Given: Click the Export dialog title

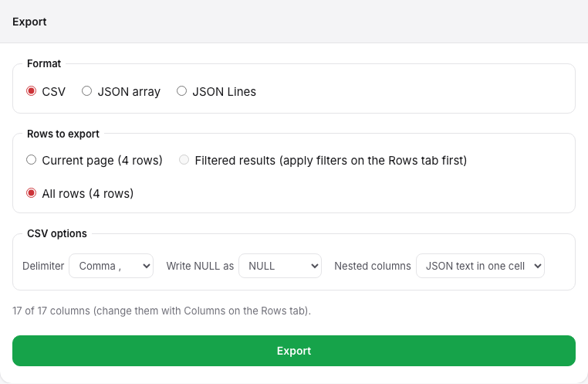Looking at the screenshot, I should 29,22.
